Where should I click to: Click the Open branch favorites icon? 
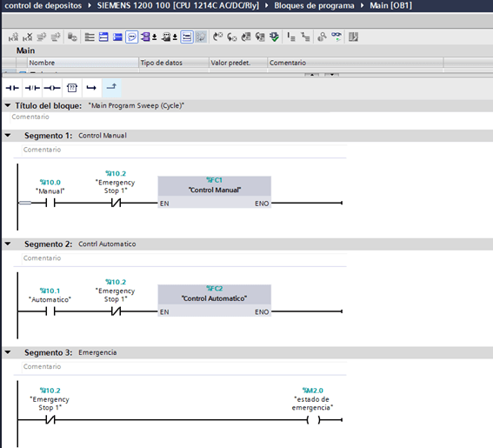pyautogui.click(x=91, y=88)
